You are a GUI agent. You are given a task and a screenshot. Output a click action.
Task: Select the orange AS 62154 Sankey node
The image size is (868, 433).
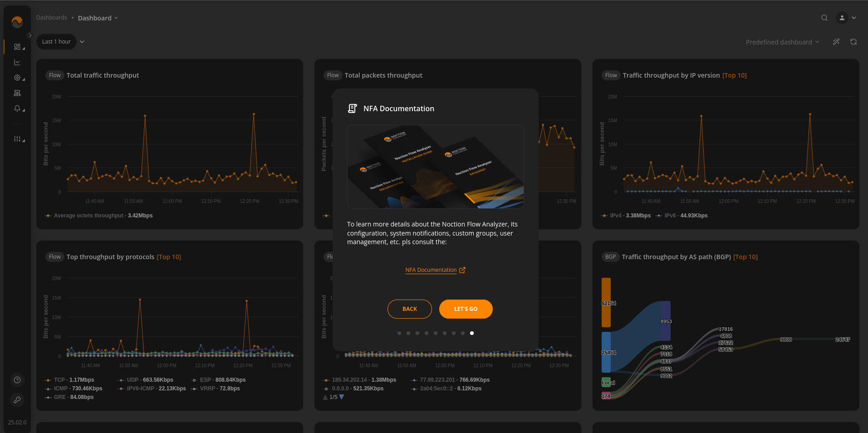[x=606, y=302]
